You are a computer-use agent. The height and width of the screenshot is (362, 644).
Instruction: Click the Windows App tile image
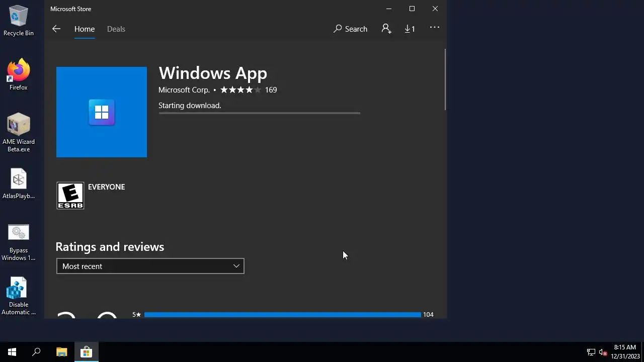(102, 112)
